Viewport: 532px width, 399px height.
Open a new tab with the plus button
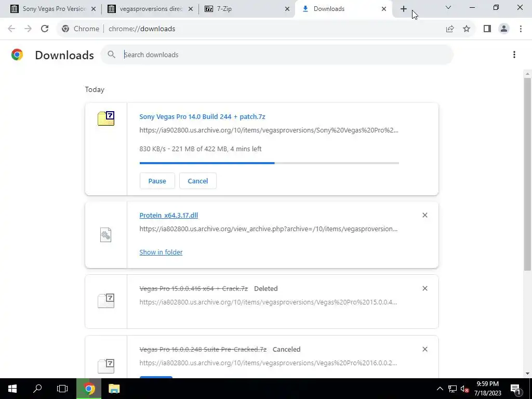click(403, 9)
